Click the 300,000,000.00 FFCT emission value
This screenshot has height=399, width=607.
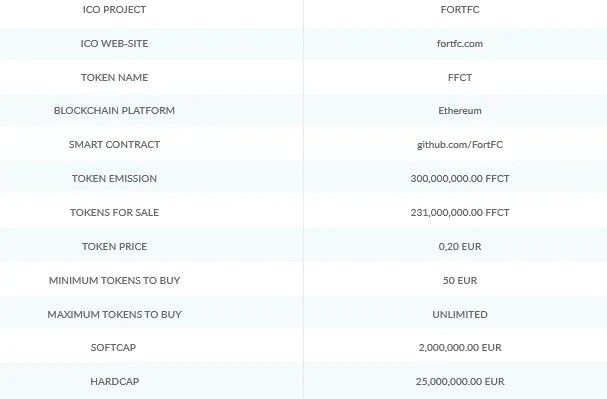(460, 179)
